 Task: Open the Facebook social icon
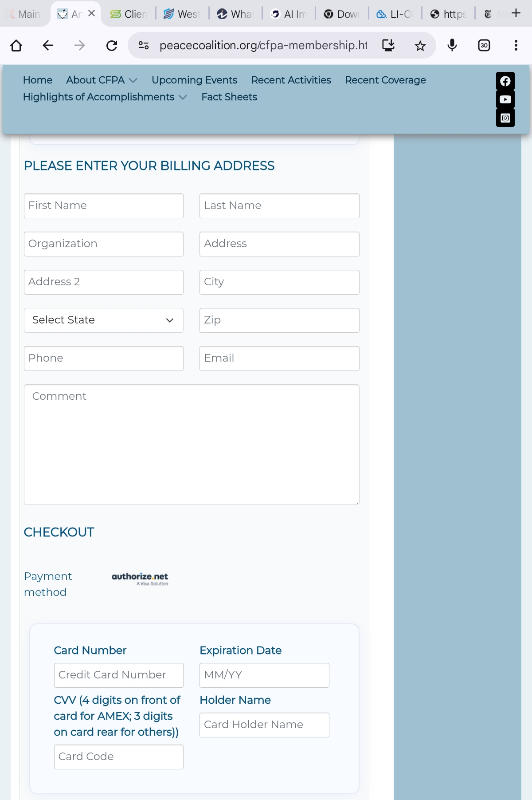tap(505, 81)
